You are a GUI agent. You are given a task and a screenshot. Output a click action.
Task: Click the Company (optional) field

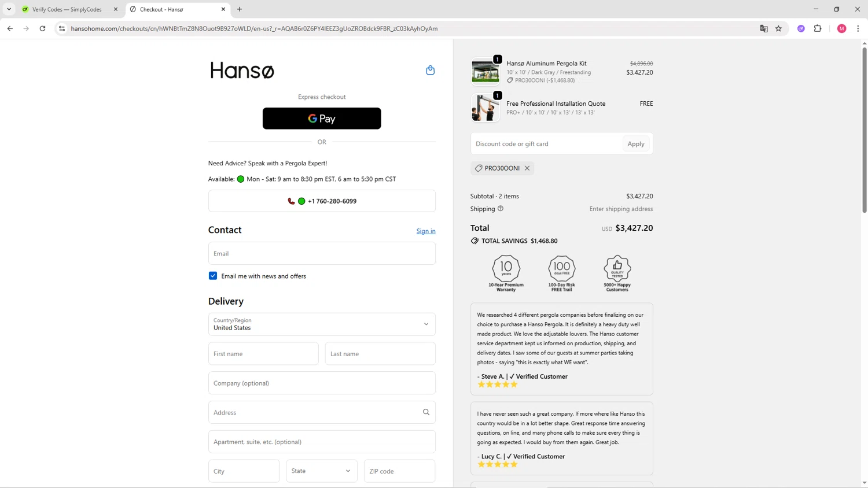coord(322,383)
